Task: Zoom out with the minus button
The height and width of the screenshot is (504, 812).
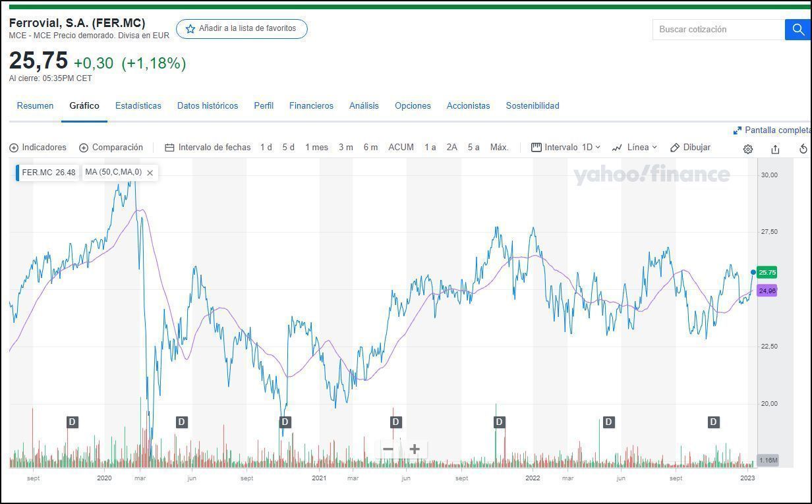Action: [388, 449]
